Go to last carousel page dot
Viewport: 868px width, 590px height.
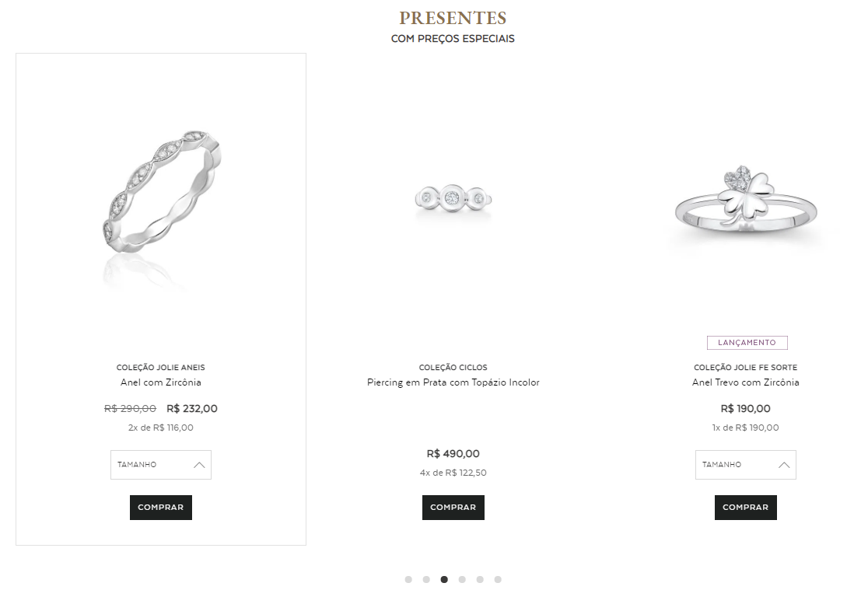click(x=498, y=579)
